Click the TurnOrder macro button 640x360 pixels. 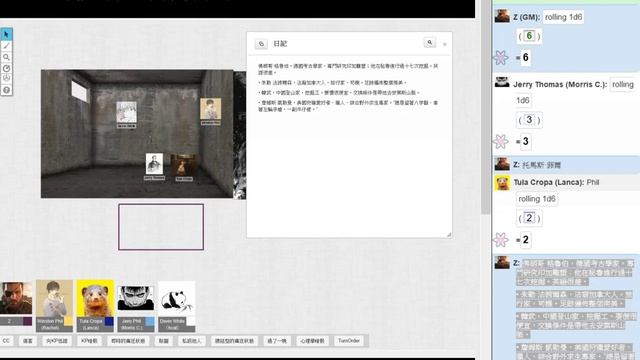click(349, 341)
